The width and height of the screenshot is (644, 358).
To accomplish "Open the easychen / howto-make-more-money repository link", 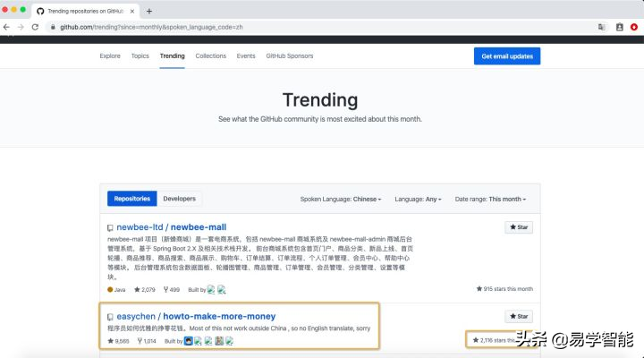I will 196,316.
